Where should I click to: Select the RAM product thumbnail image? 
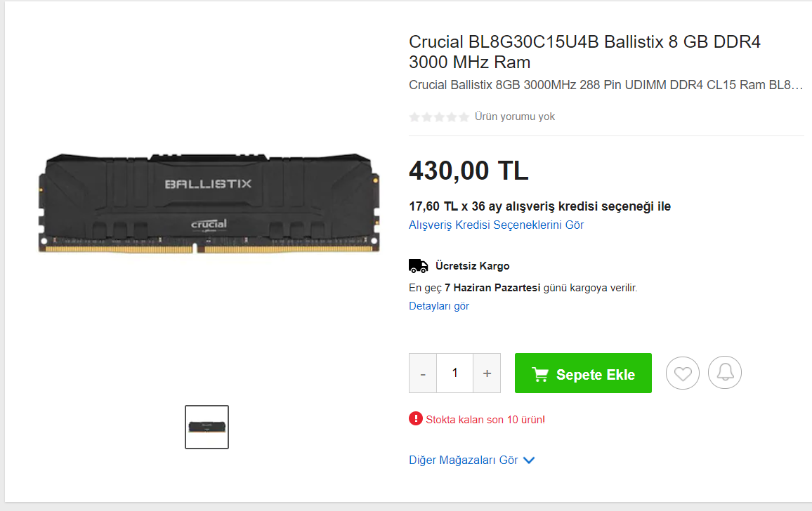(207, 427)
